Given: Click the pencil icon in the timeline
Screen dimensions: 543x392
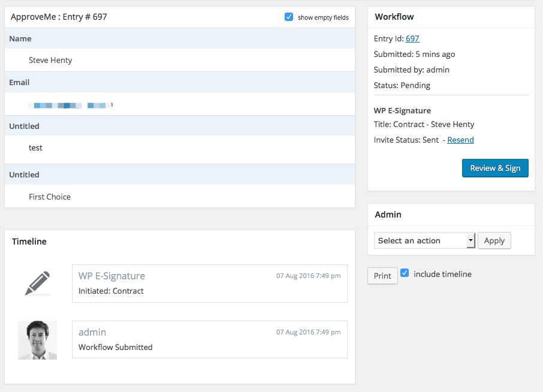Looking at the screenshot, I should point(37,283).
